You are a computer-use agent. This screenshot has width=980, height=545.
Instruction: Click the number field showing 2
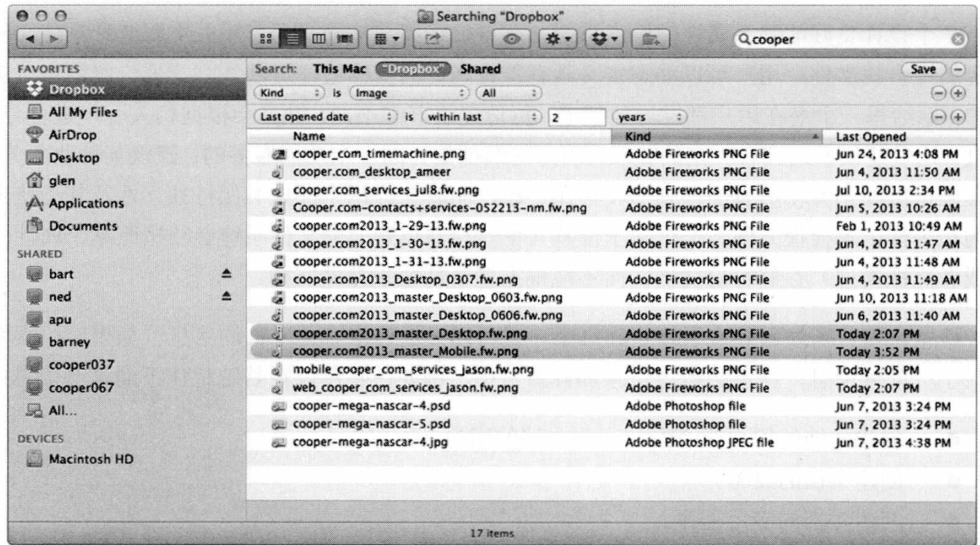pos(577,118)
